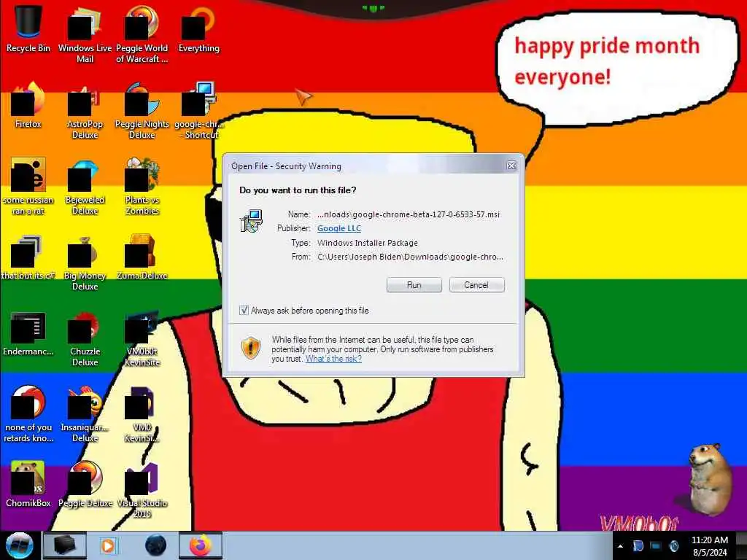747x560 pixels.
Task: Open Peggle Nights Deluxe desktop shortcut
Action: coord(142,111)
